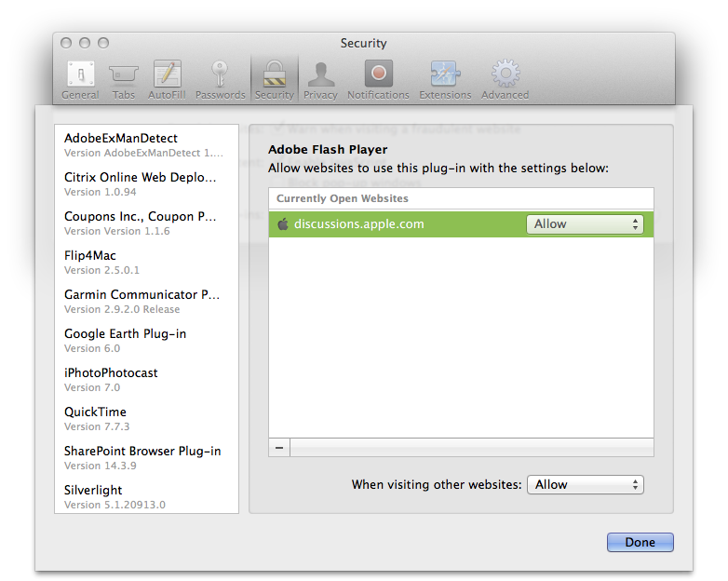Select the QuickTime plug-in
This screenshot has width=728, height=581.
pos(147,418)
